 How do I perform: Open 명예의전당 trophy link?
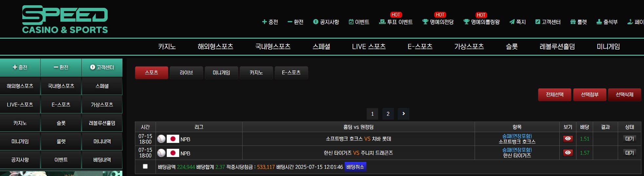click(x=438, y=22)
